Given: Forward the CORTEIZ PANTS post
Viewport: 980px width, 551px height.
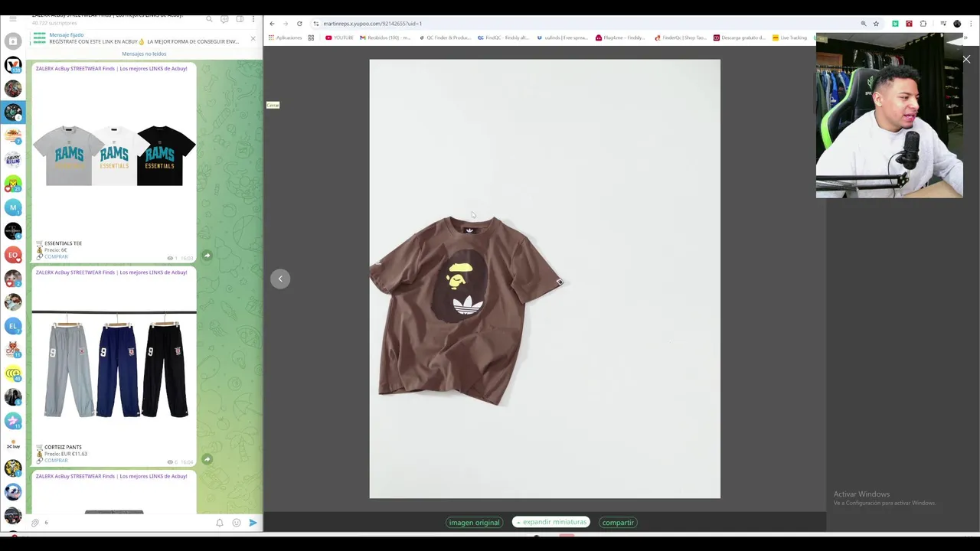Looking at the screenshot, I should click(x=207, y=459).
